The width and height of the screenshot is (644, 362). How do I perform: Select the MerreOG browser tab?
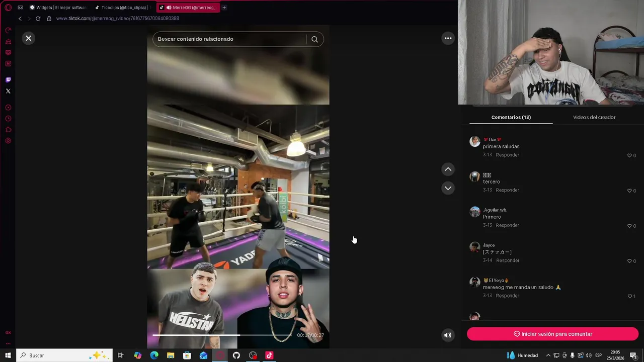pyautogui.click(x=188, y=8)
